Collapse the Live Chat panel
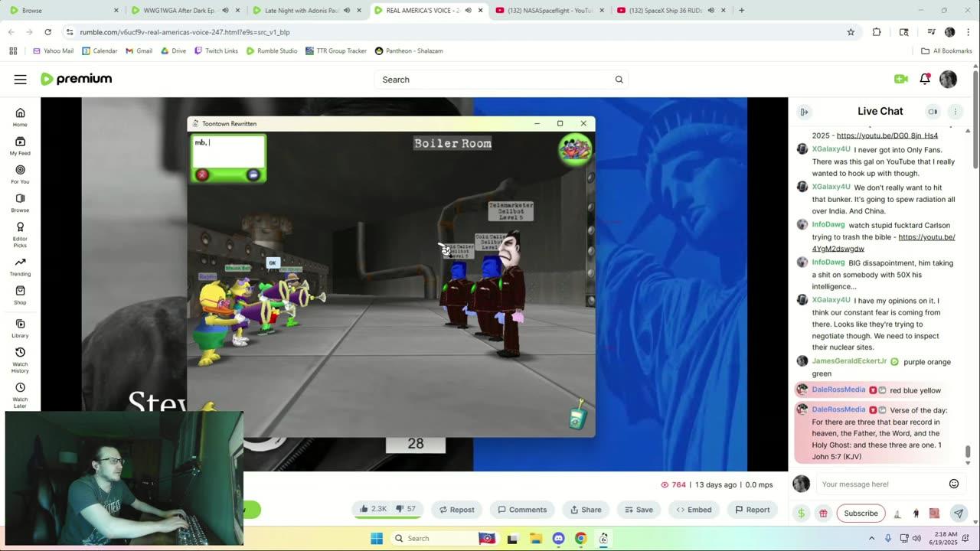Screen dimensions: 980x551 804,112
